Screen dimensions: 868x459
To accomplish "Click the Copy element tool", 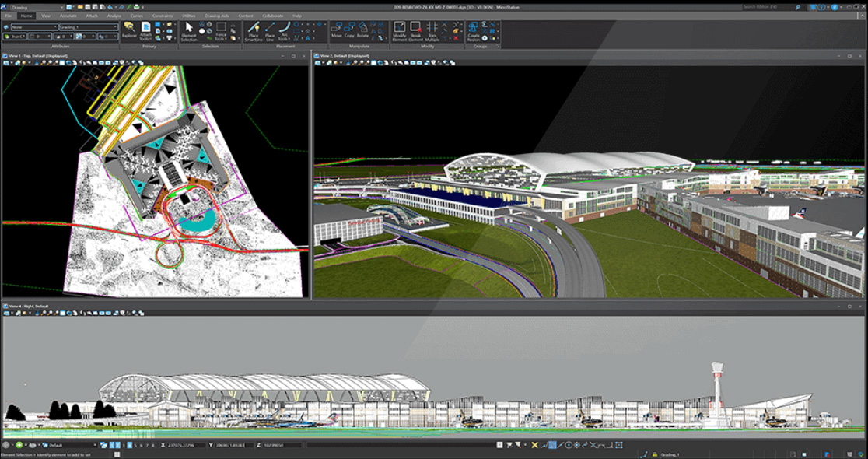I will pyautogui.click(x=349, y=30).
